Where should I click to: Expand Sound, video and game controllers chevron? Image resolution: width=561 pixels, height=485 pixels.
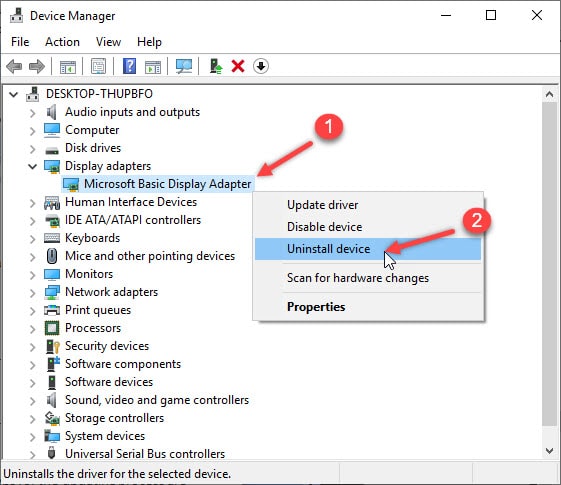(x=33, y=401)
